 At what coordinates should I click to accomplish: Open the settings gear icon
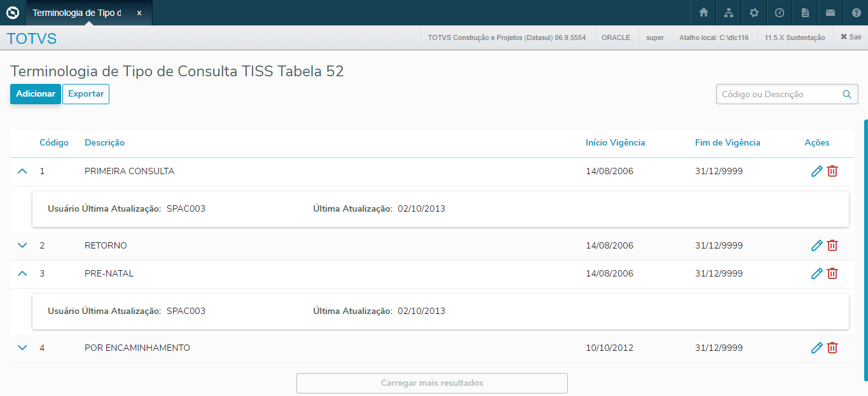(x=754, y=13)
